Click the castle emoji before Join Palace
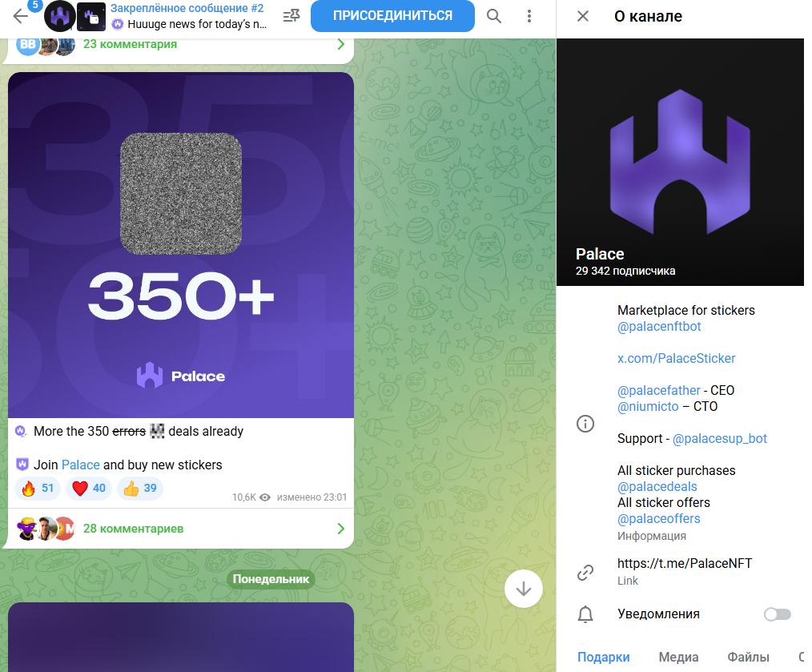The width and height of the screenshot is (812, 672). [22, 465]
